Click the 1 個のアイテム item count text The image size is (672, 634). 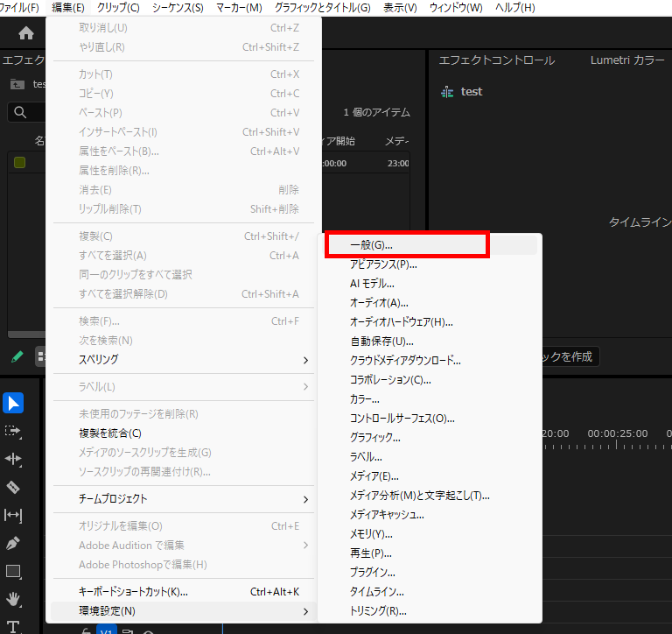coord(376,112)
